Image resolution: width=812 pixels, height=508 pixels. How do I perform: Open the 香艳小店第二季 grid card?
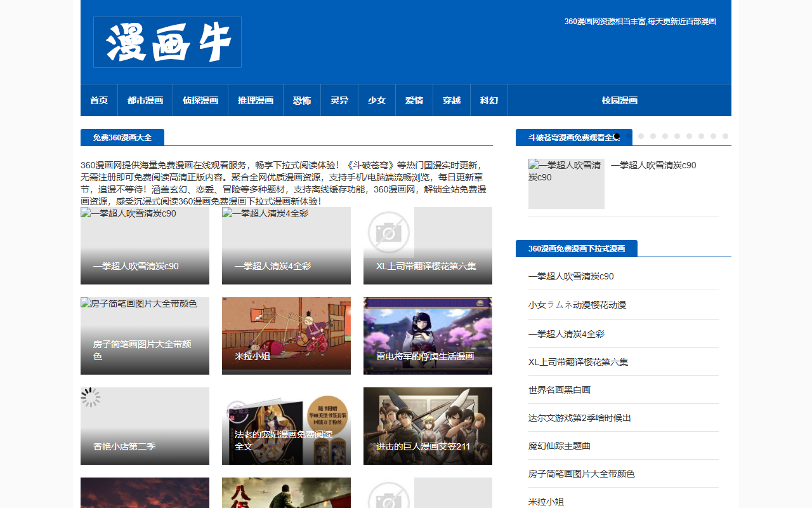pos(145,426)
